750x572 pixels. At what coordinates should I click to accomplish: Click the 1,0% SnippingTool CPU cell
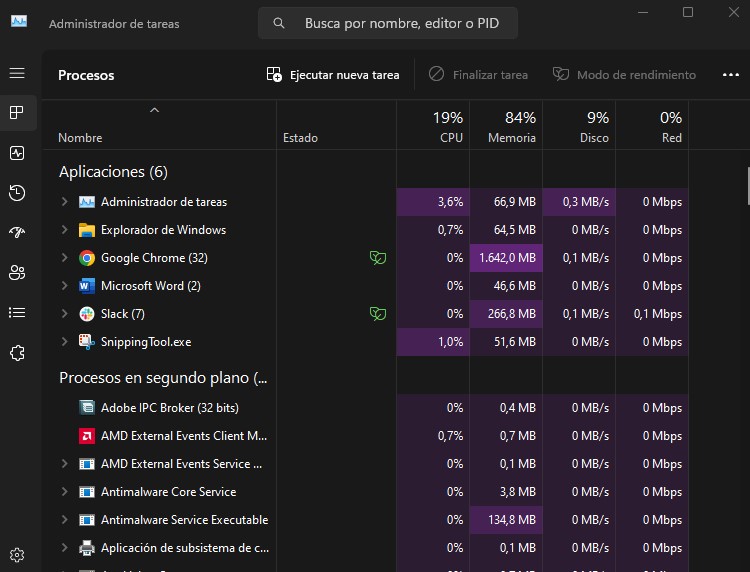433,341
